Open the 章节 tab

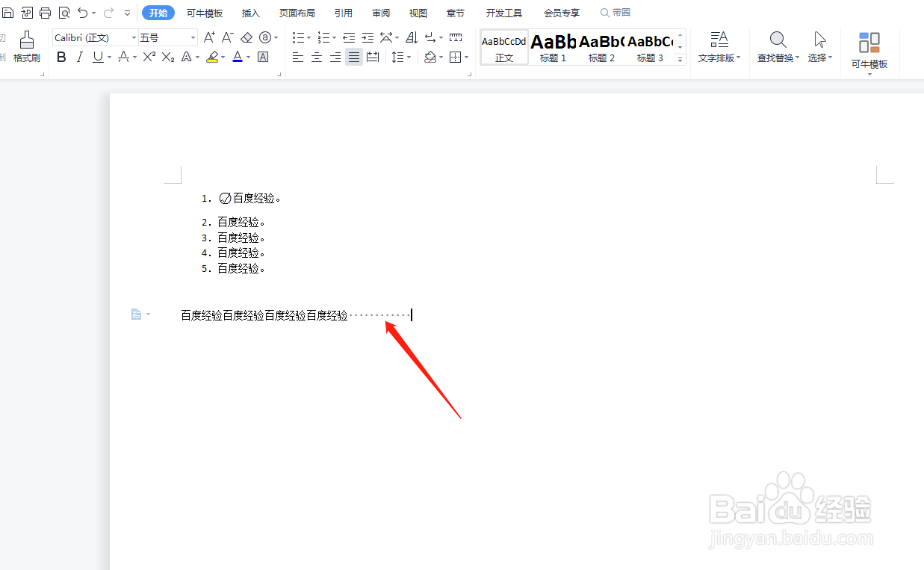coord(456,13)
